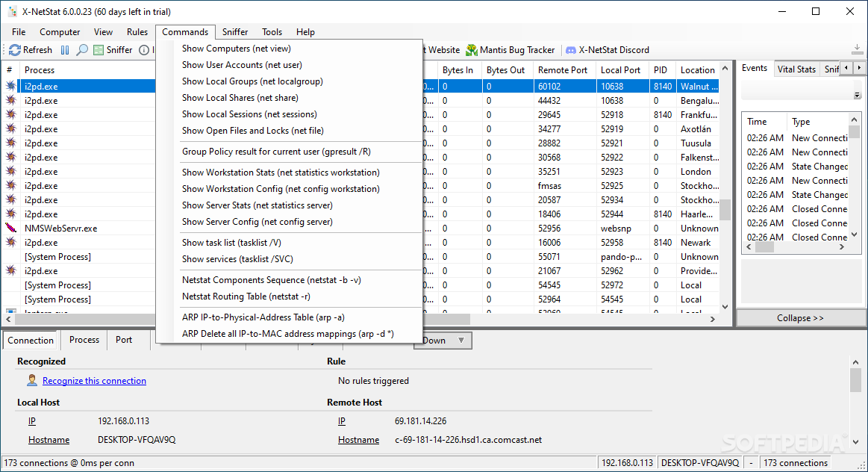Click the events toolbar options chevron
This screenshot has width=868, height=472.
click(857, 96)
